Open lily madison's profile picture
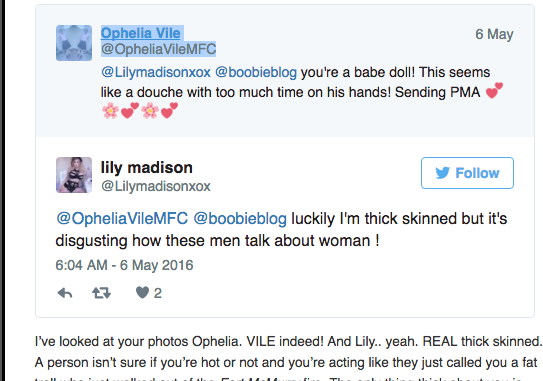The width and height of the screenshot is (543, 381). (74, 175)
